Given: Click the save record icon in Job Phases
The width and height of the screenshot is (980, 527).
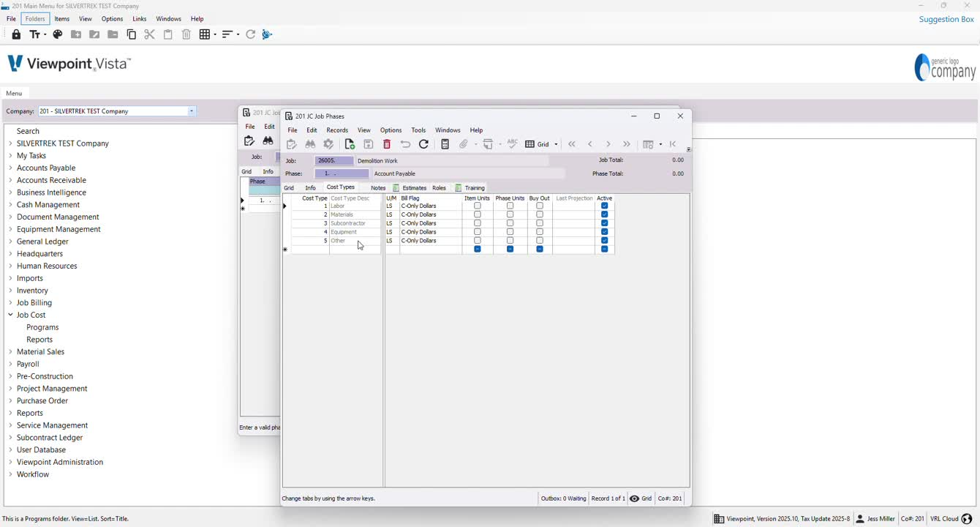Looking at the screenshot, I should pyautogui.click(x=369, y=144).
